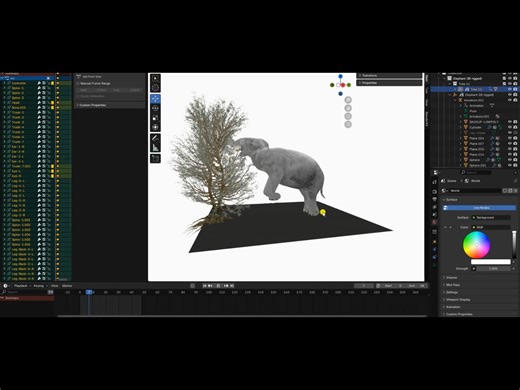Open the Scene properties tab
Viewport: 520px width, 390px height.
434,214
